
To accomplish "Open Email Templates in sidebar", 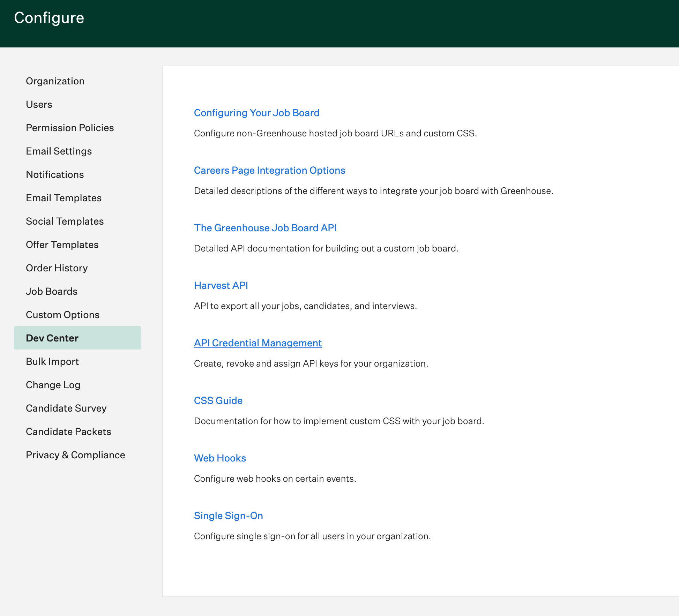I will click(x=64, y=198).
